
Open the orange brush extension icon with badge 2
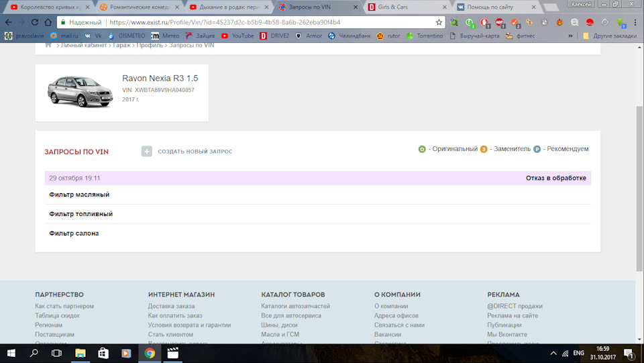coord(515,22)
